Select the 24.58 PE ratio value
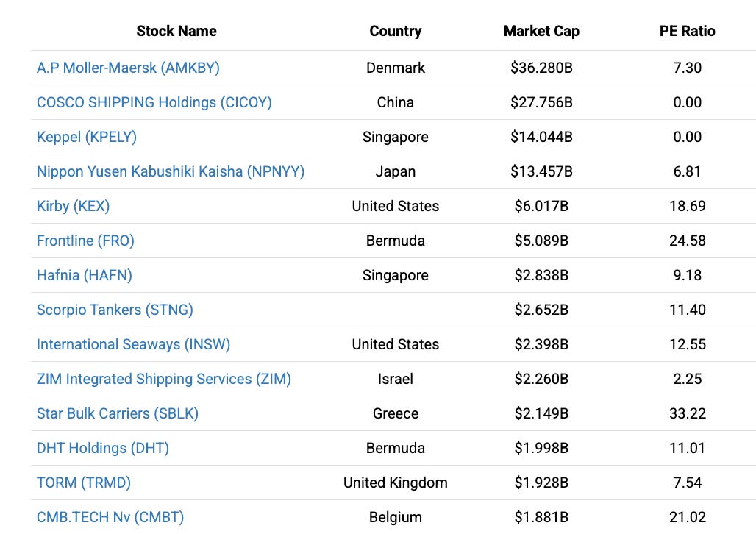The image size is (756, 534). (x=687, y=241)
